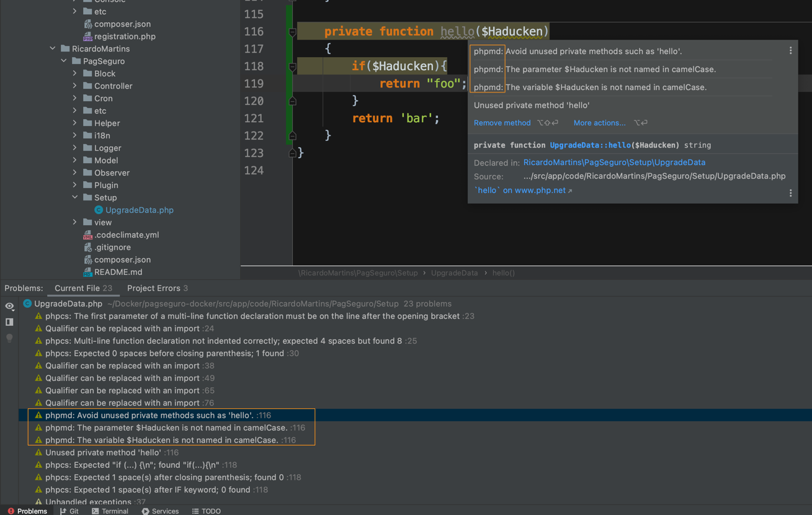This screenshot has width=812, height=515.
Task: Expand the Controller folder
Action: point(75,86)
